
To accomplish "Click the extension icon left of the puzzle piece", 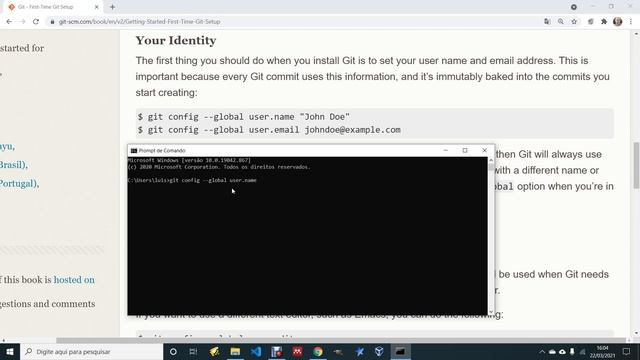I will [x=591, y=22].
